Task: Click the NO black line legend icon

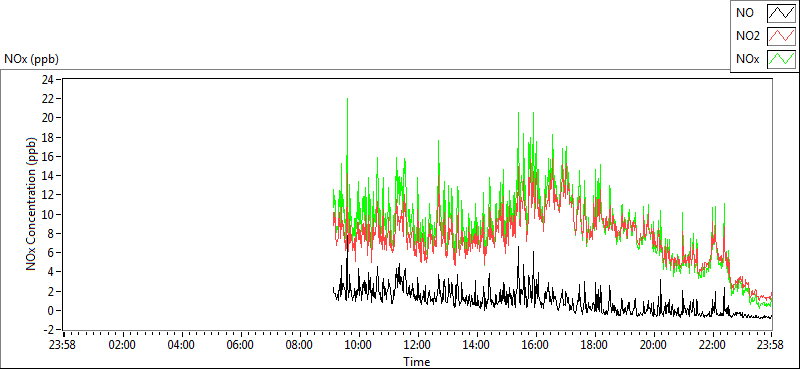Action: point(782,13)
